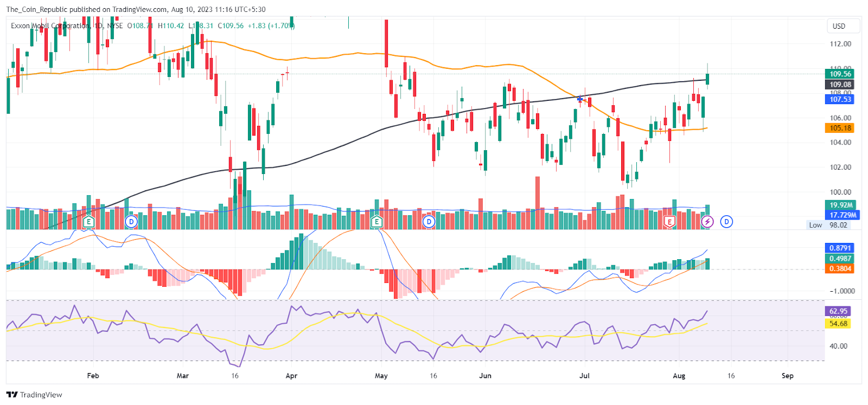868x405 pixels.
Task: Click the 17.729M volume average label
Action: [843, 215]
